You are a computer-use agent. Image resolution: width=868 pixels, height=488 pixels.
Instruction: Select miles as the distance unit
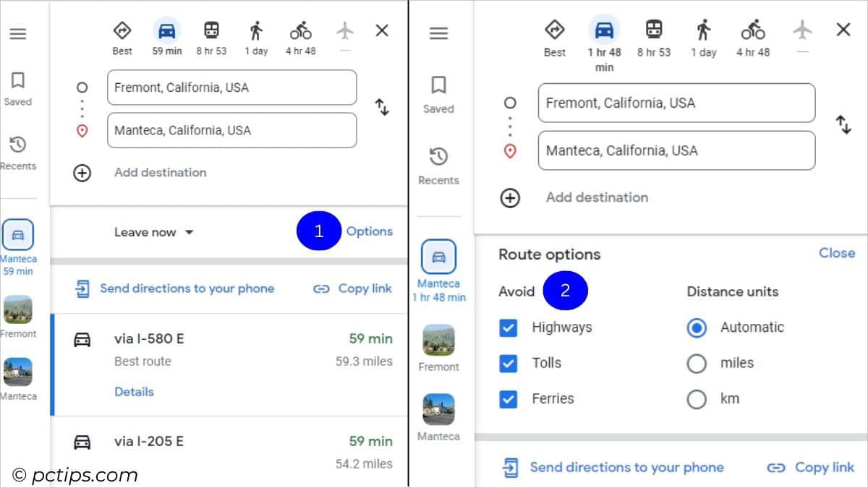coord(697,363)
